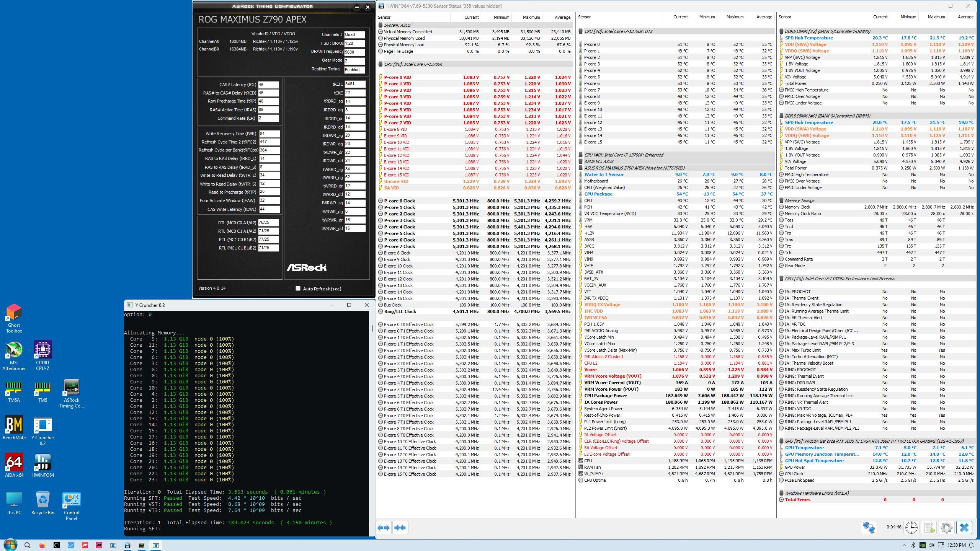
Task: Click the Gear Mode value field
Action: (x=354, y=61)
